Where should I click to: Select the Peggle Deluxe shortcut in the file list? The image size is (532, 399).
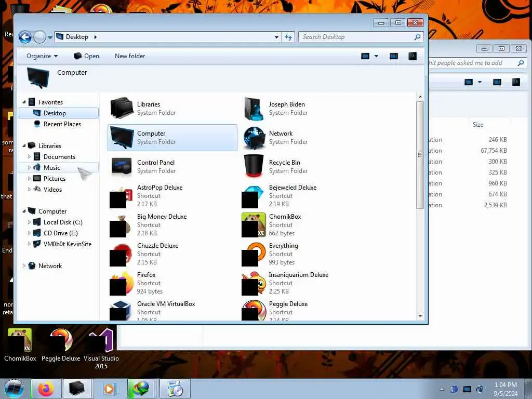pos(254,310)
